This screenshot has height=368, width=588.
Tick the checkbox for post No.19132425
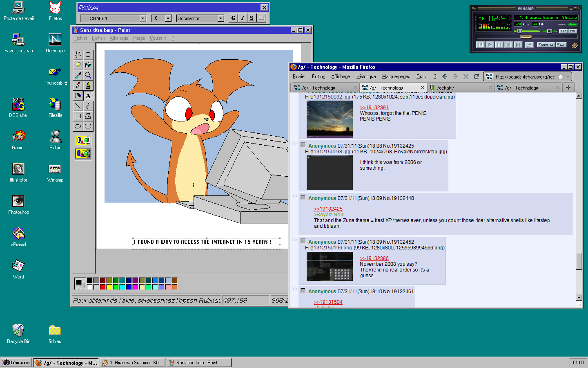303,145
